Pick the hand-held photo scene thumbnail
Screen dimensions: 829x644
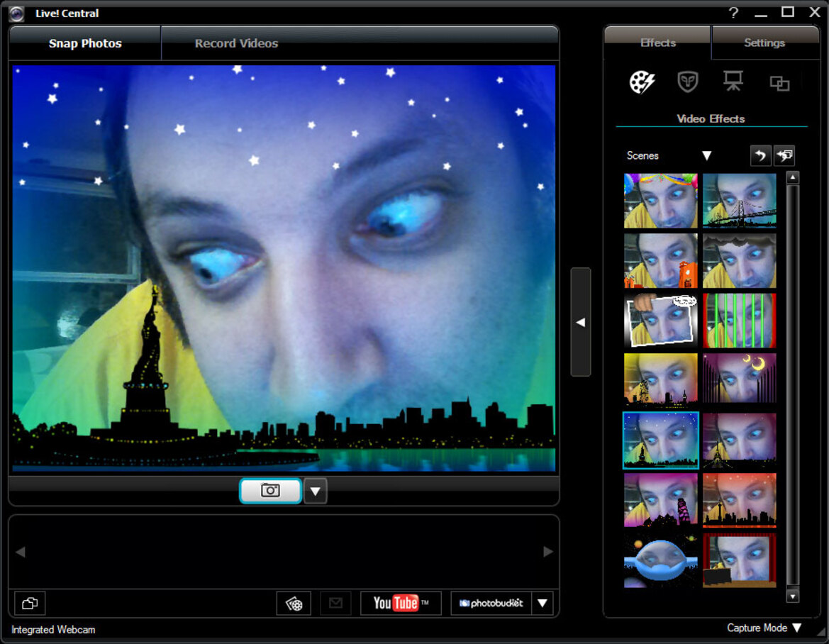pos(660,321)
